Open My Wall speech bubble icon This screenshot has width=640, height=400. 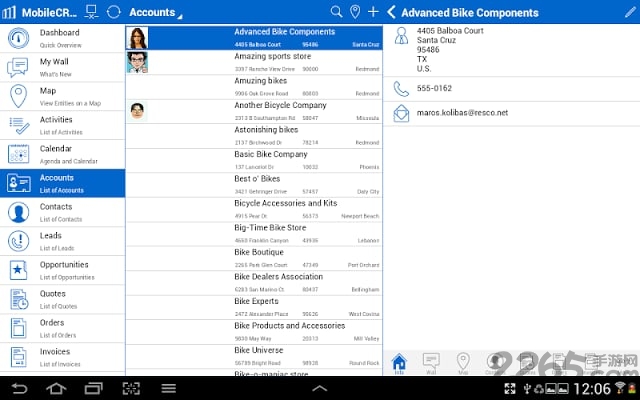pyautogui.click(x=18, y=67)
